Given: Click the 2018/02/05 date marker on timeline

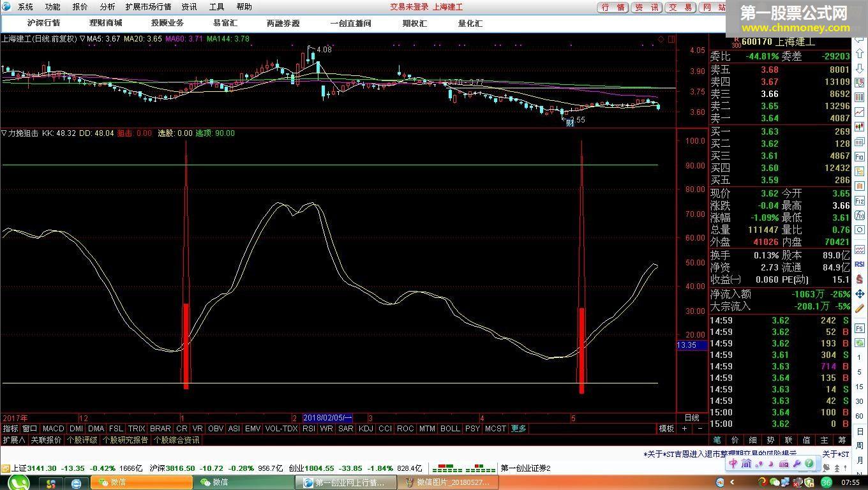Looking at the screenshot, I should coord(327,418).
